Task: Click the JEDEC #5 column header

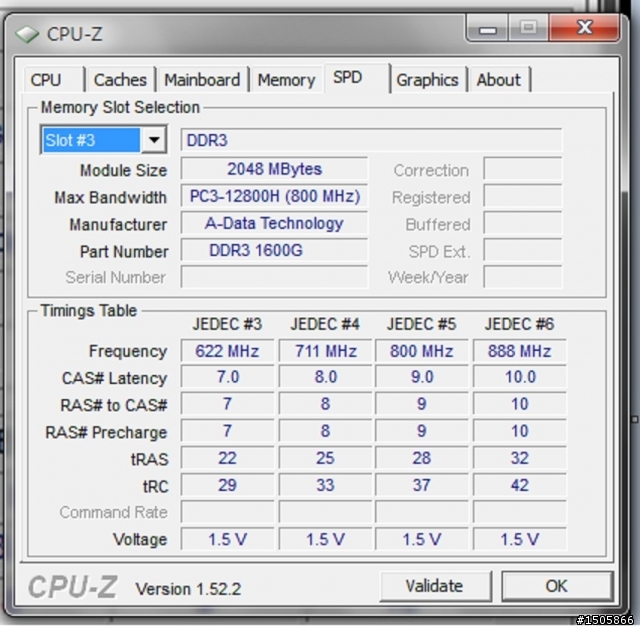Action: (x=422, y=324)
